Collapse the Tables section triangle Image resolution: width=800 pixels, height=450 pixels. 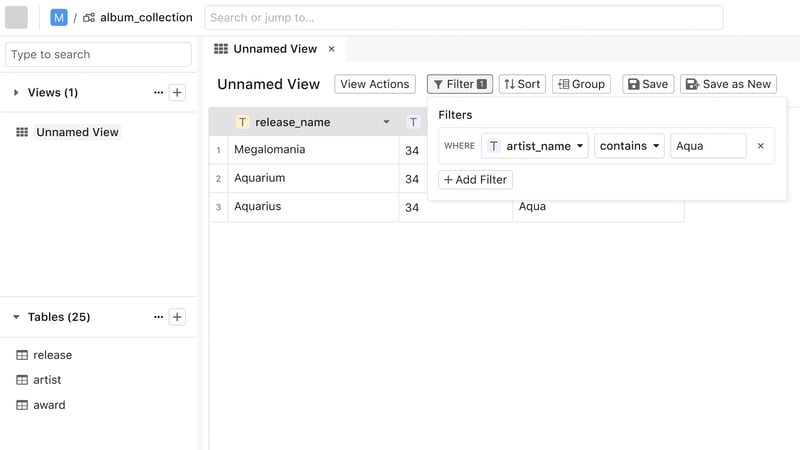click(x=16, y=317)
